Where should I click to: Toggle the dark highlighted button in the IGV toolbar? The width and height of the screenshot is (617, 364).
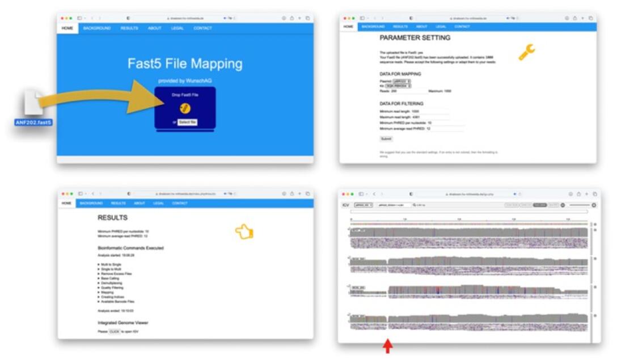[x=540, y=205]
